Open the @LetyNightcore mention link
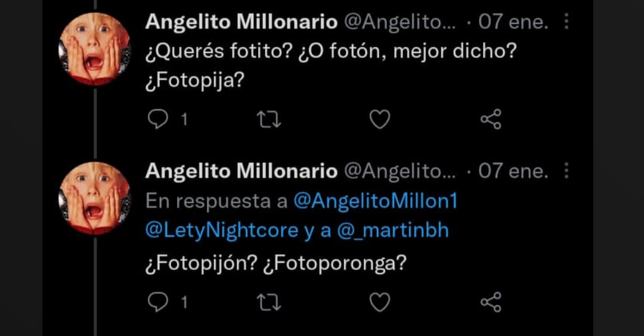Screen dimensions: 644x336 click(222, 231)
